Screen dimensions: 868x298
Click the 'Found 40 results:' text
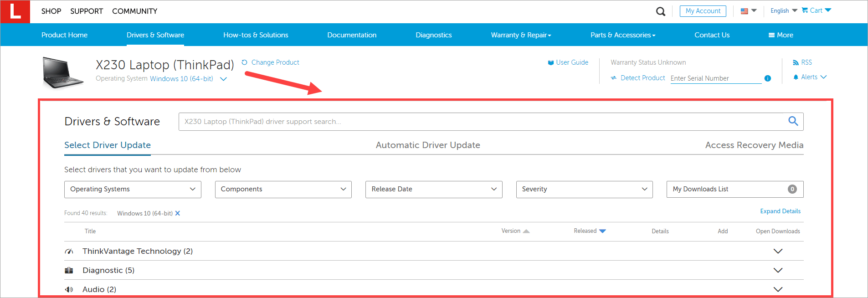(x=86, y=213)
